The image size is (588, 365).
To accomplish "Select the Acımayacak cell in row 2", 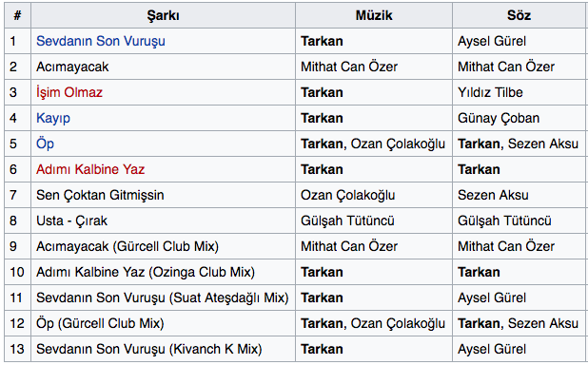I will (163, 67).
